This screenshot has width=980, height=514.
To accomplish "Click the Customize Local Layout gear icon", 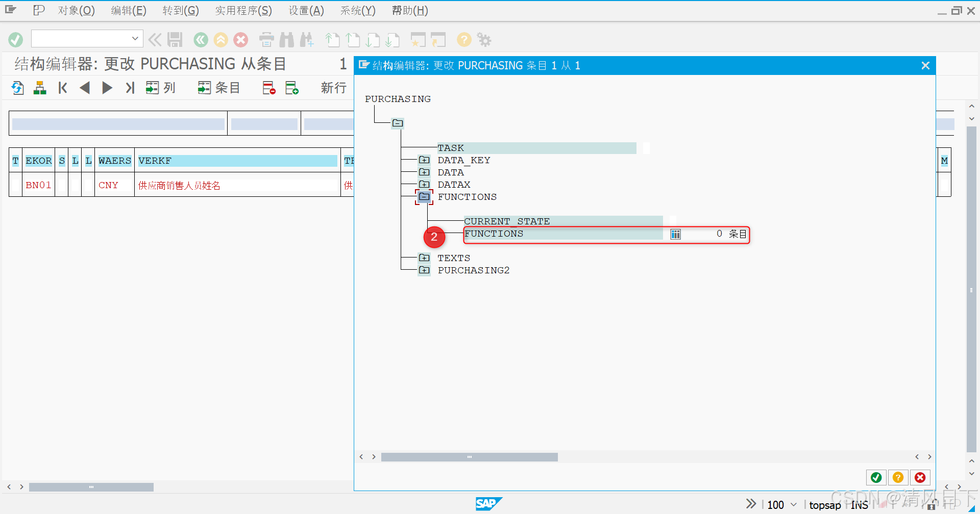I will tap(484, 39).
